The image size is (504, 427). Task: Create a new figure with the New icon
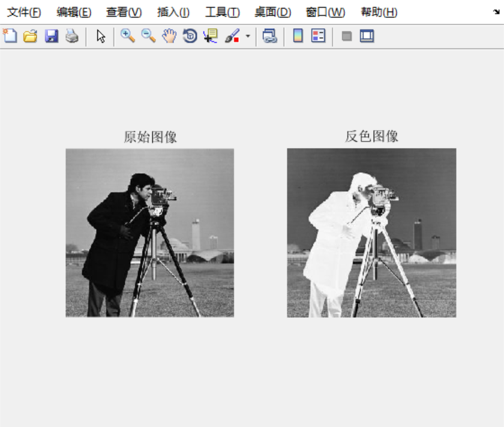[x=10, y=35]
